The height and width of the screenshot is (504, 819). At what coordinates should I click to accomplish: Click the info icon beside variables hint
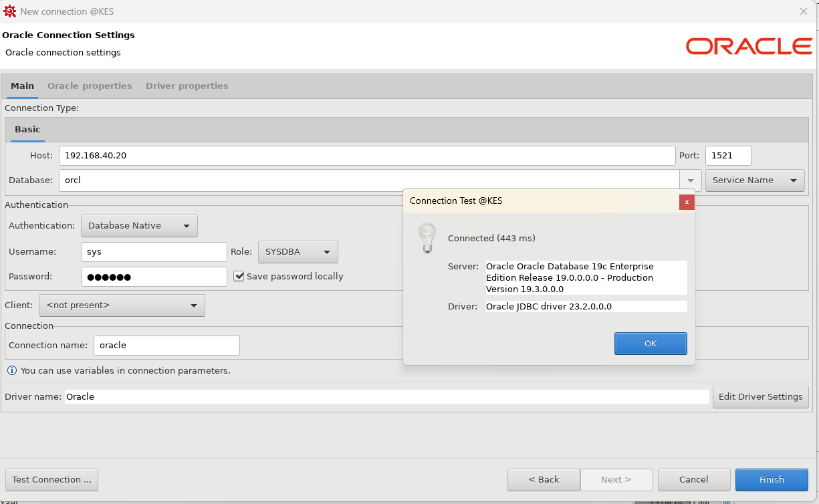pyautogui.click(x=11, y=370)
